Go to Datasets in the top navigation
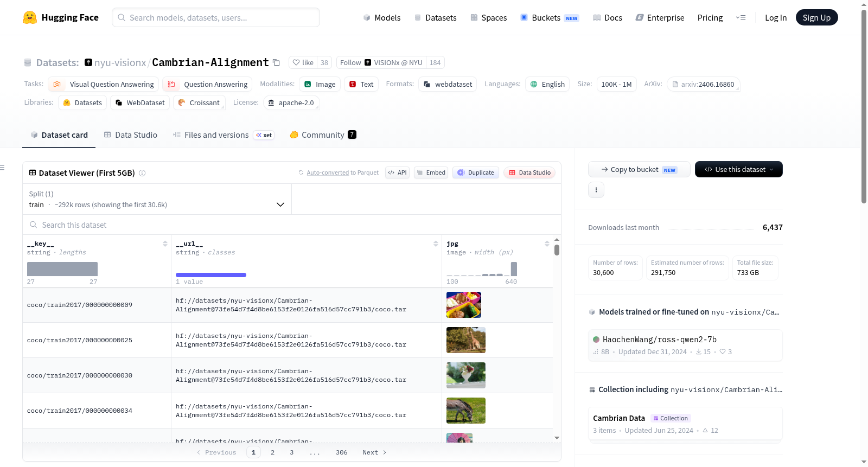The height and width of the screenshot is (467, 868). tap(435, 17)
